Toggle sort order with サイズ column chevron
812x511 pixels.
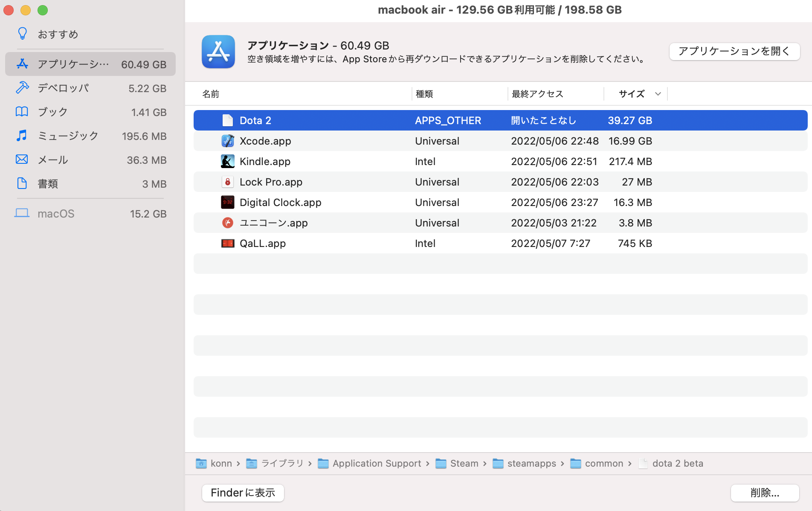[x=658, y=94]
